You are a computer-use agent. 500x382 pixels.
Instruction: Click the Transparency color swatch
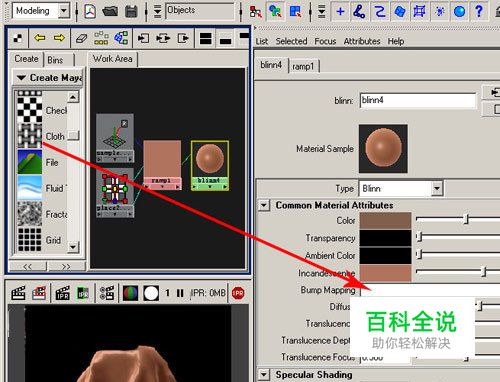coord(385,238)
